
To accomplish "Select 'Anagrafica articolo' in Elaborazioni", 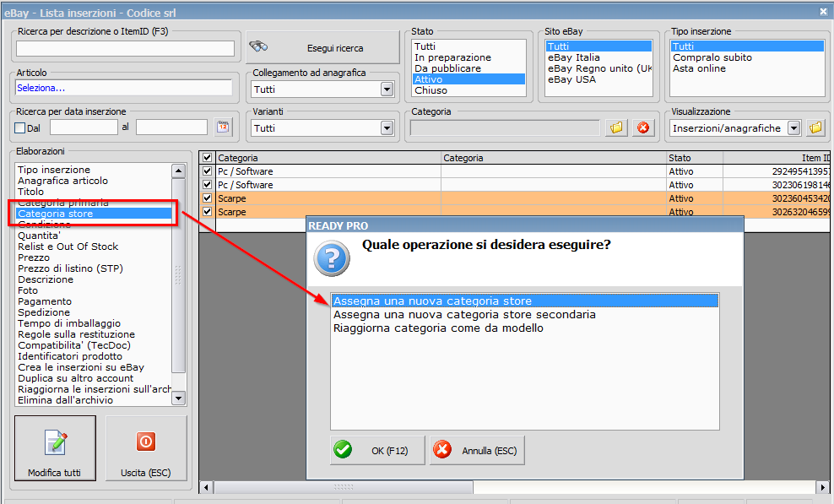I will (x=94, y=181).
